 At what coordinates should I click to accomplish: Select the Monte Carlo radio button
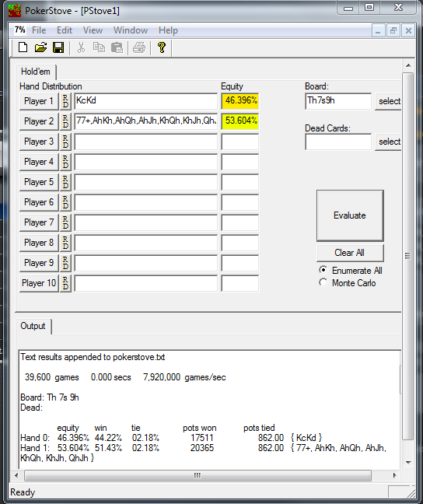point(323,282)
